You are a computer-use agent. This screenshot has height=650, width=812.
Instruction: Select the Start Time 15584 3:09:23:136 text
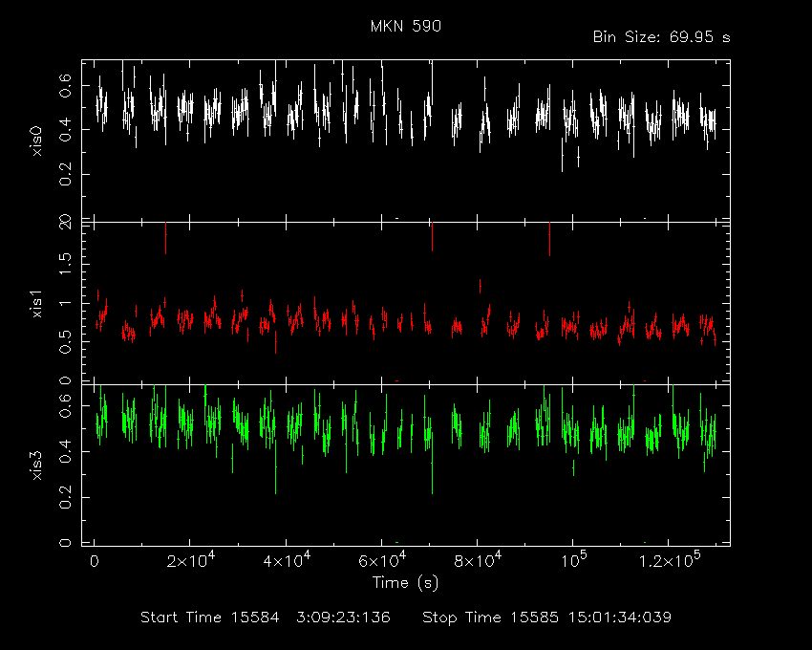point(266,617)
